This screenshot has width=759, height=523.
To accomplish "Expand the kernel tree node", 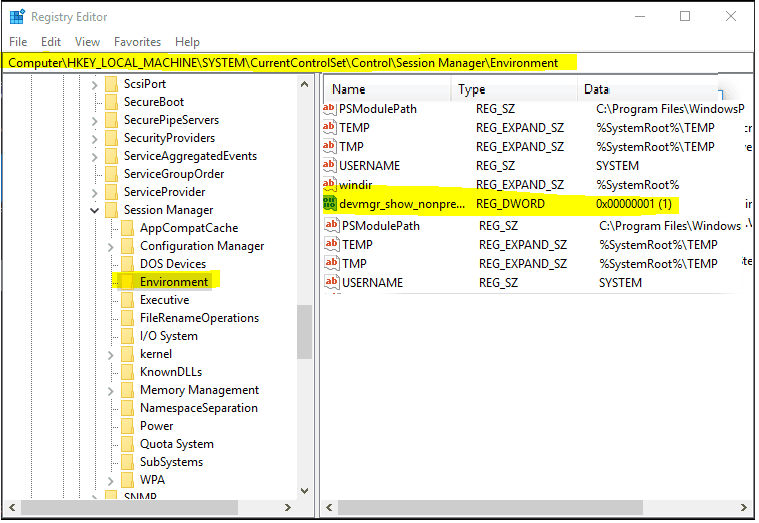I will [110, 355].
